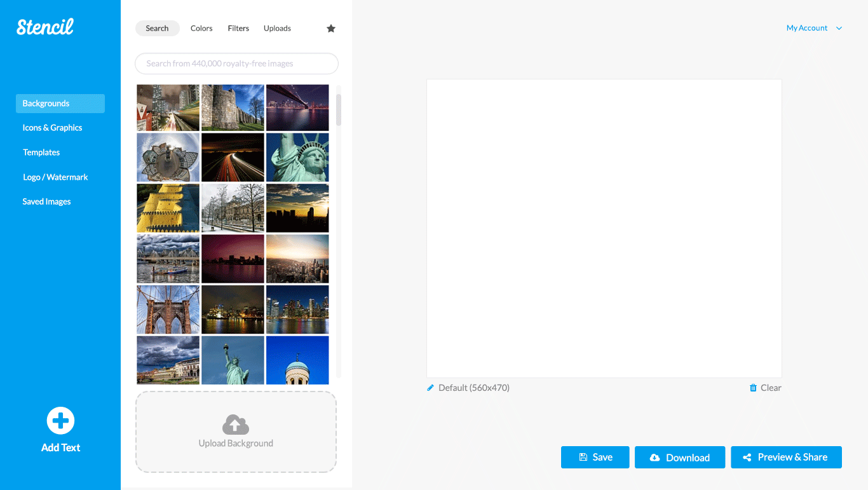Open the Filters tab

(x=238, y=29)
